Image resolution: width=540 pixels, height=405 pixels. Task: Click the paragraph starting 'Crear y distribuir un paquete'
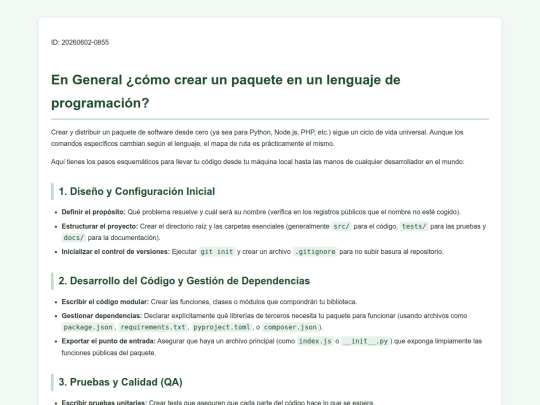(257, 138)
